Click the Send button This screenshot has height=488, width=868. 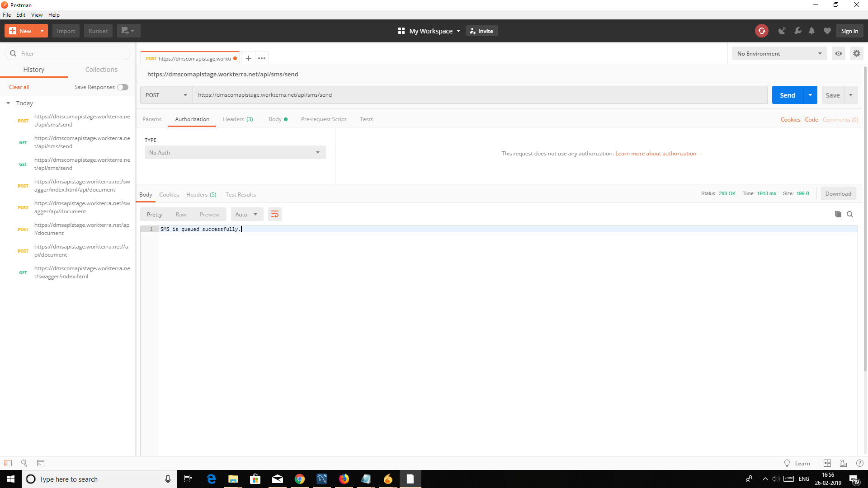(x=788, y=95)
